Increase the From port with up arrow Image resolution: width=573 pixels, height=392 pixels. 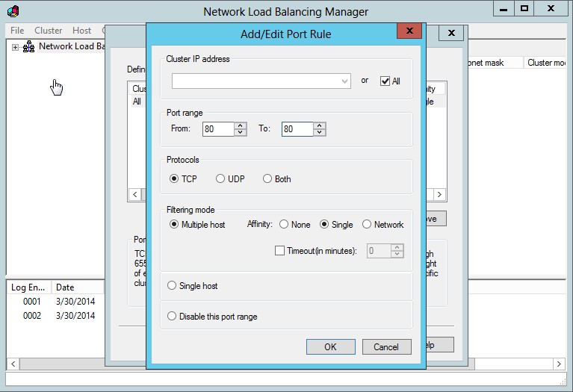[x=240, y=125]
